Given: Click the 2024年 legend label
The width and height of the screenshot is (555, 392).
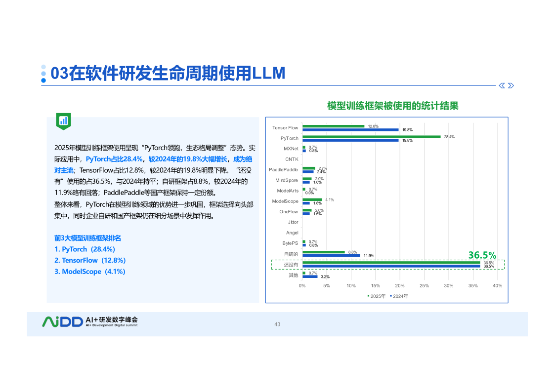Looking at the screenshot, I should click(x=400, y=296).
